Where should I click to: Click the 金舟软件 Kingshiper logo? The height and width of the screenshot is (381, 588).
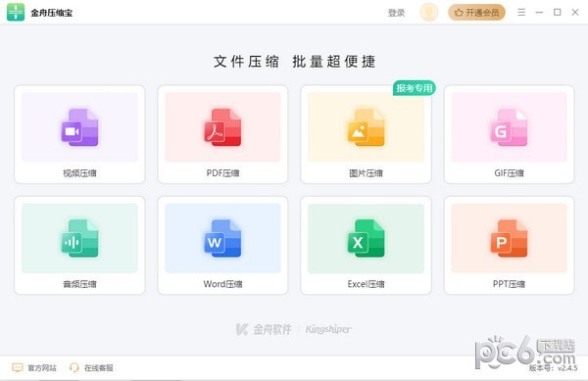(x=294, y=329)
